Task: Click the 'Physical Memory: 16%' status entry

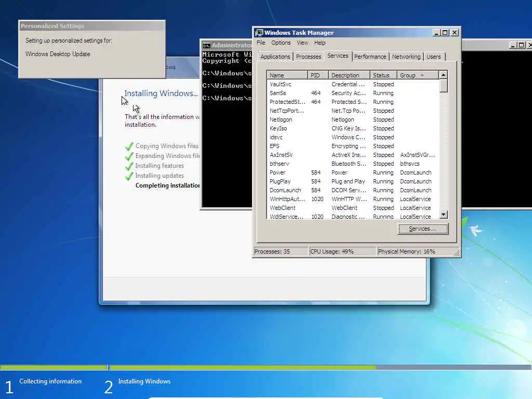Action: 416,251
